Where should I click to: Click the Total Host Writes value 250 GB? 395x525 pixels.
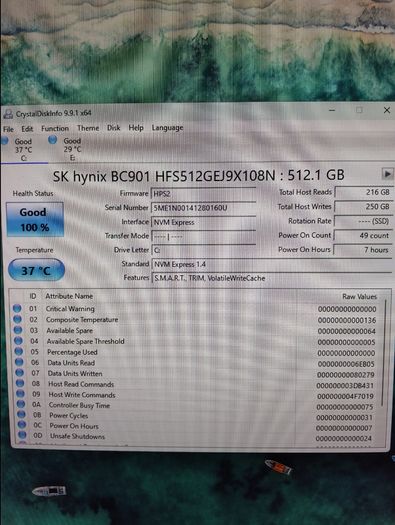(x=364, y=207)
